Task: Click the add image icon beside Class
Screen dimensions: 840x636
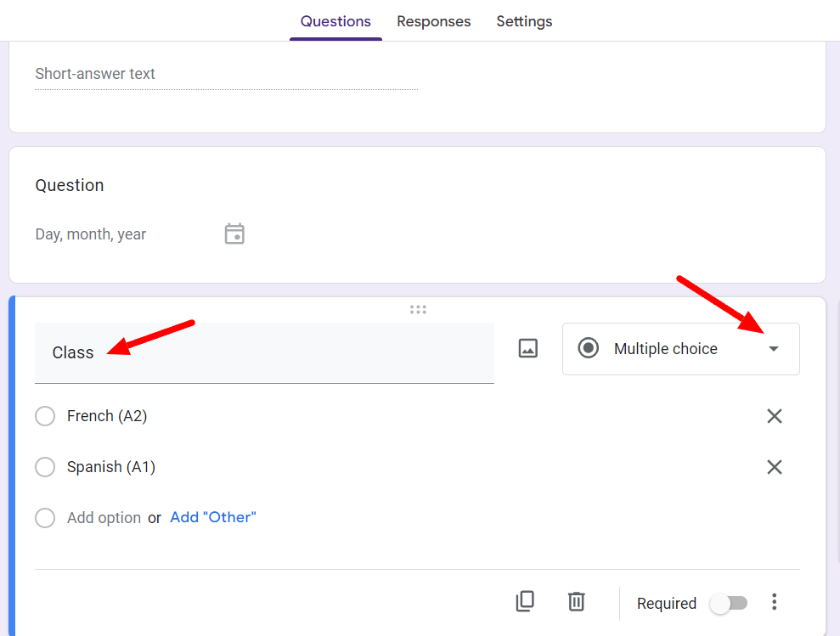Action: (x=527, y=348)
